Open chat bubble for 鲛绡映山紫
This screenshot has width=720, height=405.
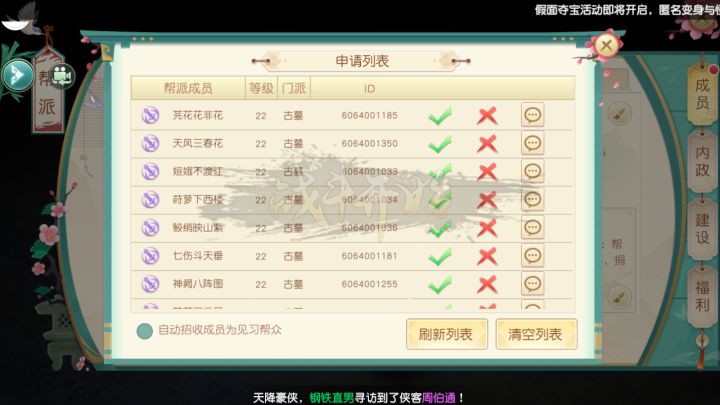point(533,228)
